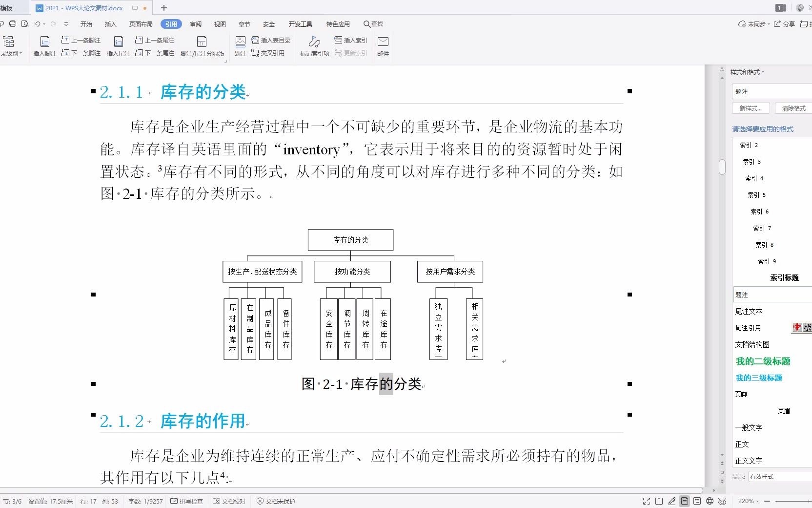Open the Section (章节) tab
The height and width of the screenshot is (508, 812).
(244, 24)
